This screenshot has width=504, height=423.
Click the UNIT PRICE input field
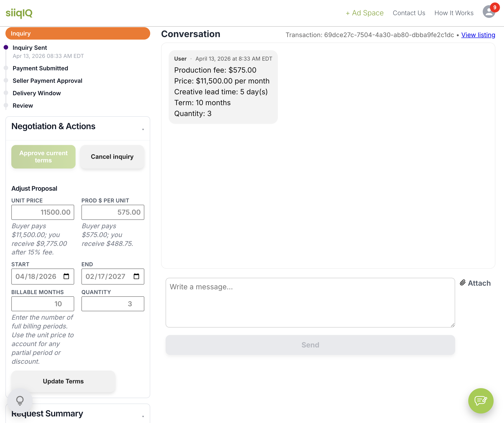[43, 212]
